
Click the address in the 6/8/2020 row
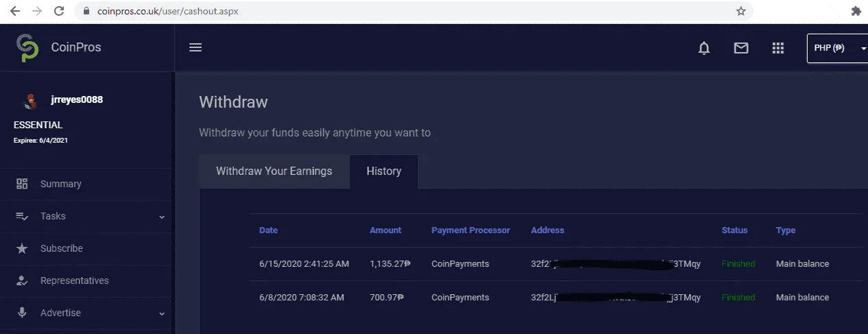pos(615,298)
